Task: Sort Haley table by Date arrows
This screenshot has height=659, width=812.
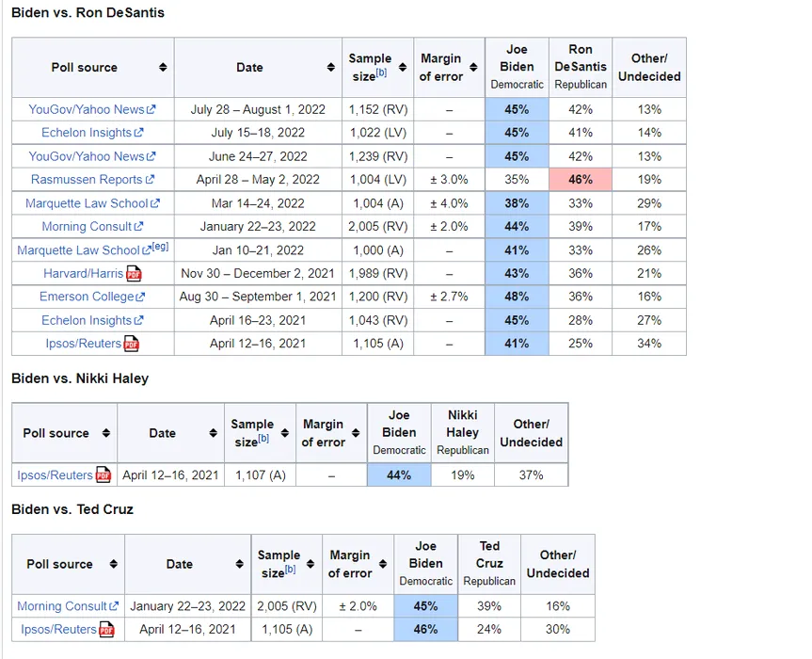Action: [x=213, y=433]
